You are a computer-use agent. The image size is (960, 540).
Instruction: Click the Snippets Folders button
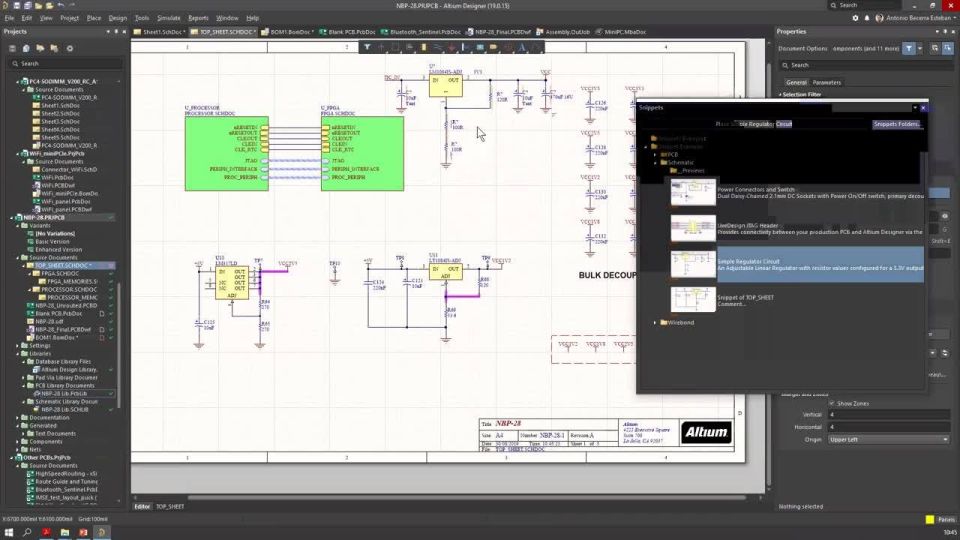pos(896,124)
